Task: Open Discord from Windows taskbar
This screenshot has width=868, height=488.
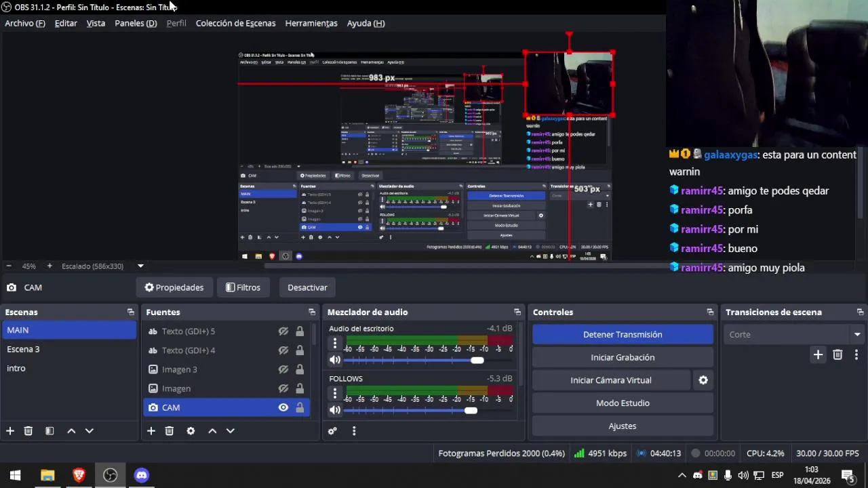Action: tap(141, 475)
